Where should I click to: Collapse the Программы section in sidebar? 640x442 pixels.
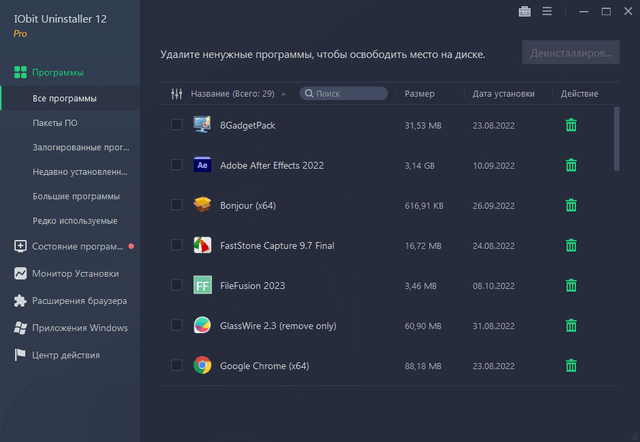(x=58, y=73)
